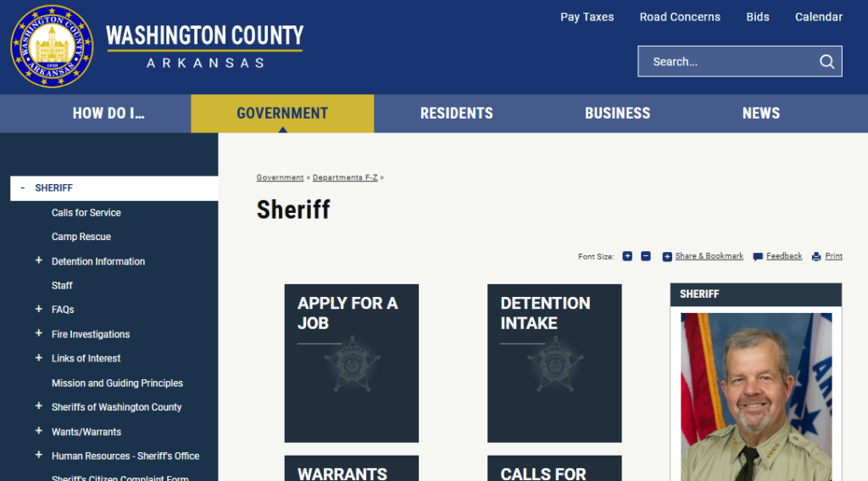Expand Detention Information in sidebar

click(x=38, y=261)
